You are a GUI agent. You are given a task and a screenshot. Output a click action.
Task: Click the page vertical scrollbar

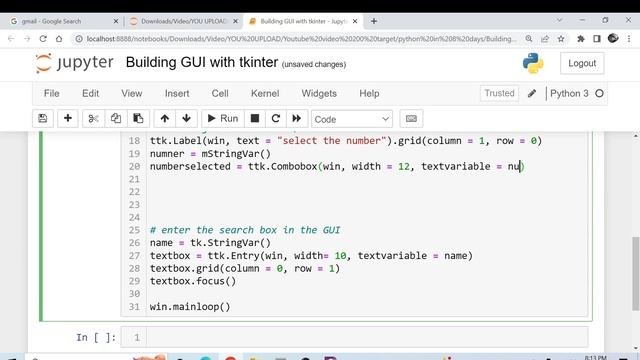(x=636, y=273)
